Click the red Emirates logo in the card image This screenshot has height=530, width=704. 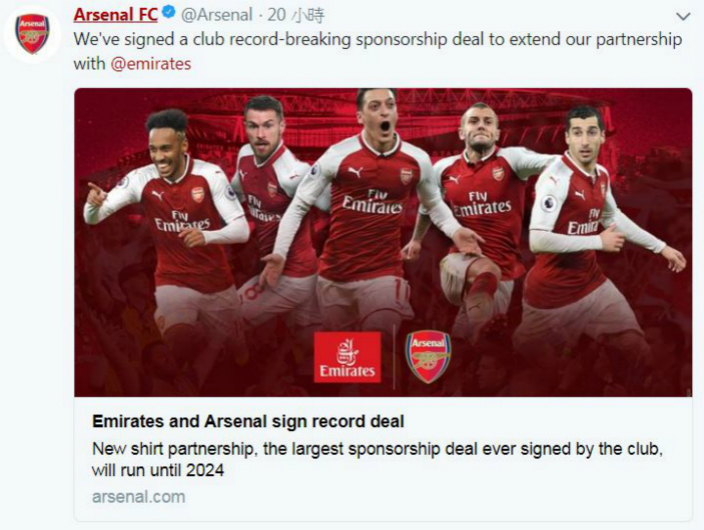click(x=347, y=357)
